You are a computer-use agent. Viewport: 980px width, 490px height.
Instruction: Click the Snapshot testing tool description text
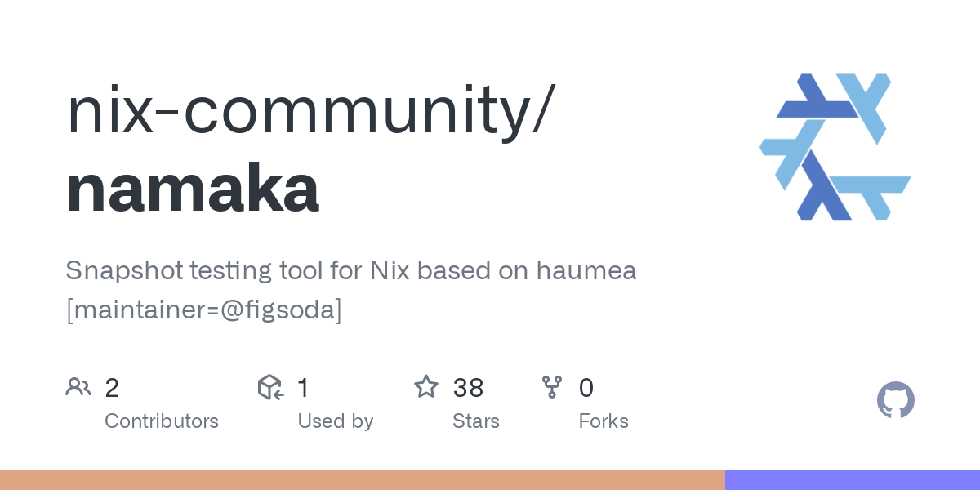(x=350, y=270)
